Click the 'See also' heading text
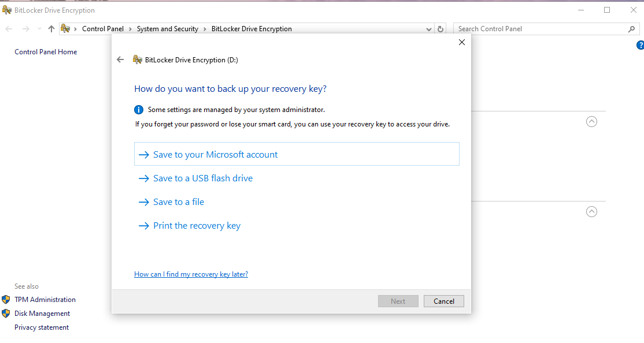The image size is (644, 343). tap(26, 286)
